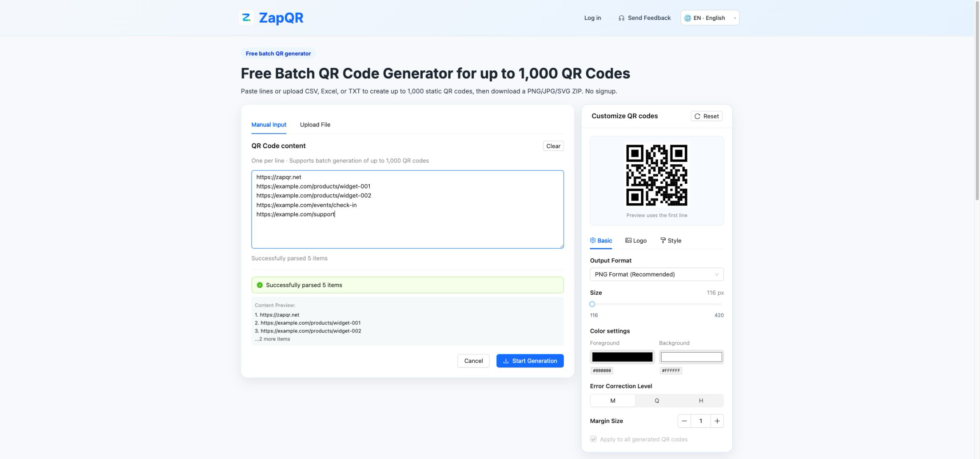Click the globe icon in language selector
The width and height of the screenshot is (980, 459).
(x=688, y=18)
